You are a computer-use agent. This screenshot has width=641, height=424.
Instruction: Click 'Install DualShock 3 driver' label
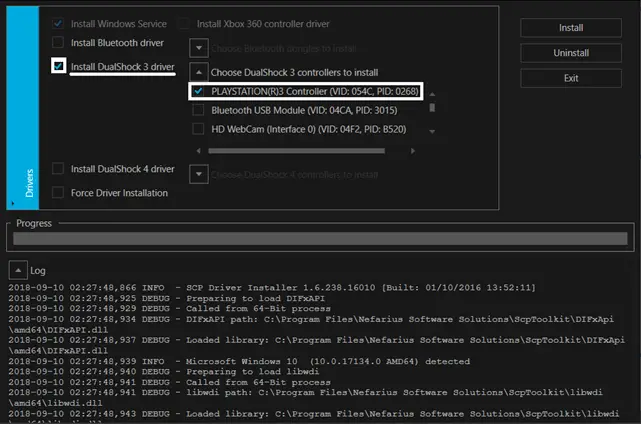coord(123,67)
